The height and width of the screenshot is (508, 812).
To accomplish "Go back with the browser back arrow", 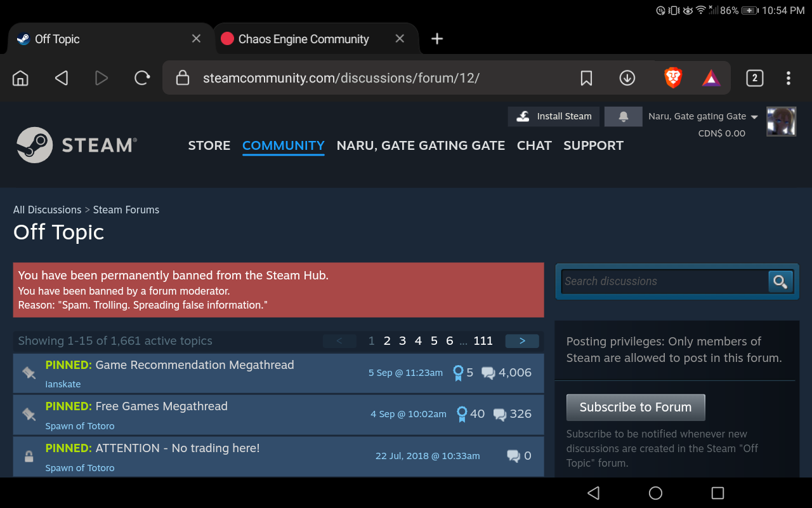I will (61, 78).
